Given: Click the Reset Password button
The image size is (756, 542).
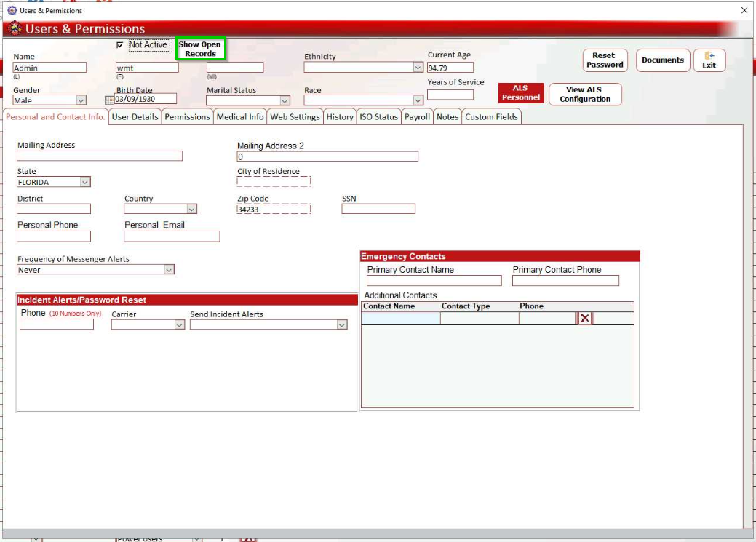Looking at the screenshot, I should (x=605, y=60).
